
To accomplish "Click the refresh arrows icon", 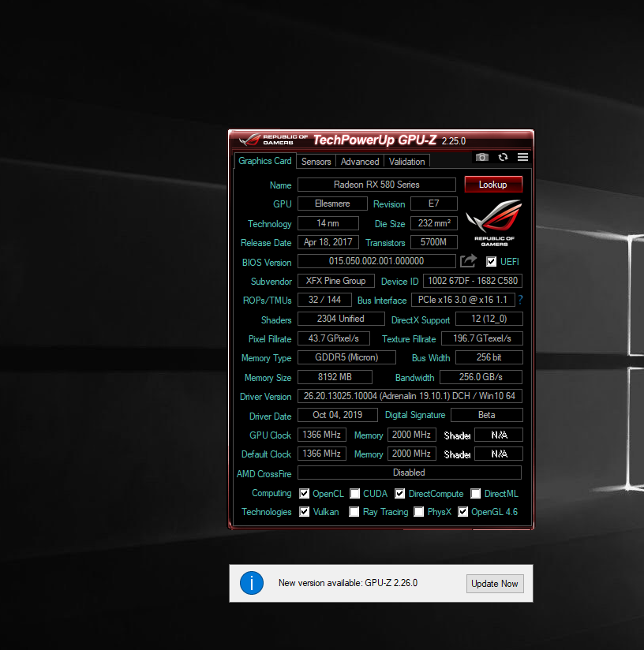I will tap(503, 158).
